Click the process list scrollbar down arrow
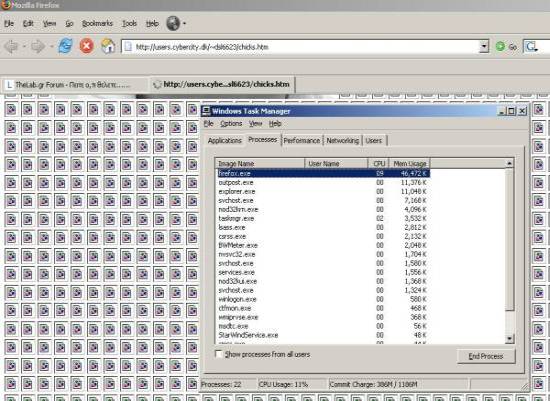Viewport: 550px width, 401px height. [x=509, y=338]
